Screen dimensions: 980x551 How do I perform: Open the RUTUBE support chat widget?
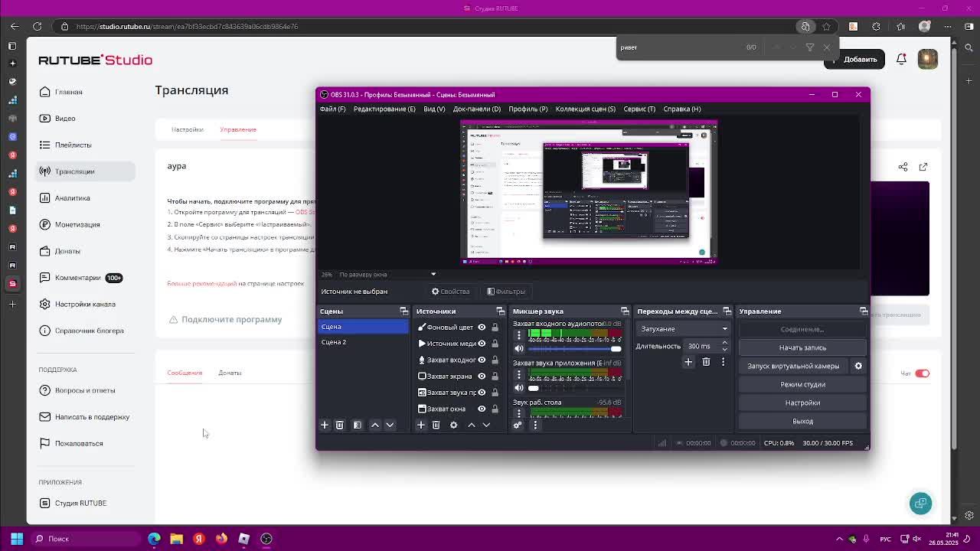tap(921, 503)
